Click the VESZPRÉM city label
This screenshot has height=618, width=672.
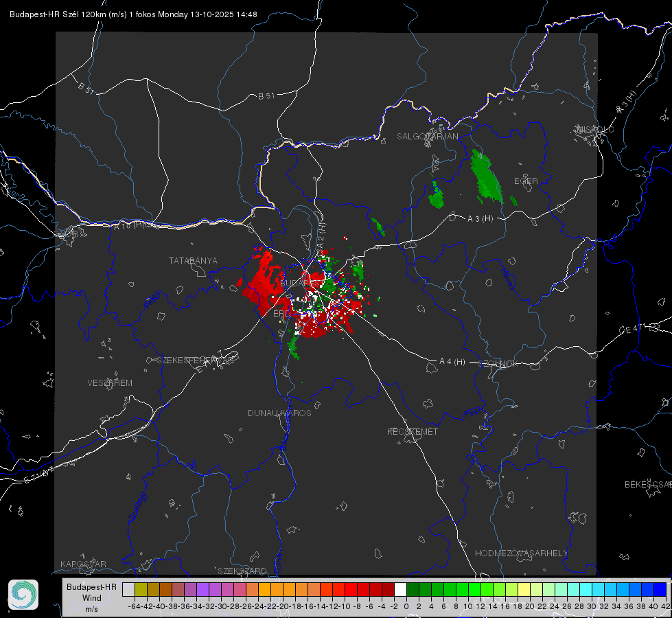click(110, 382)
